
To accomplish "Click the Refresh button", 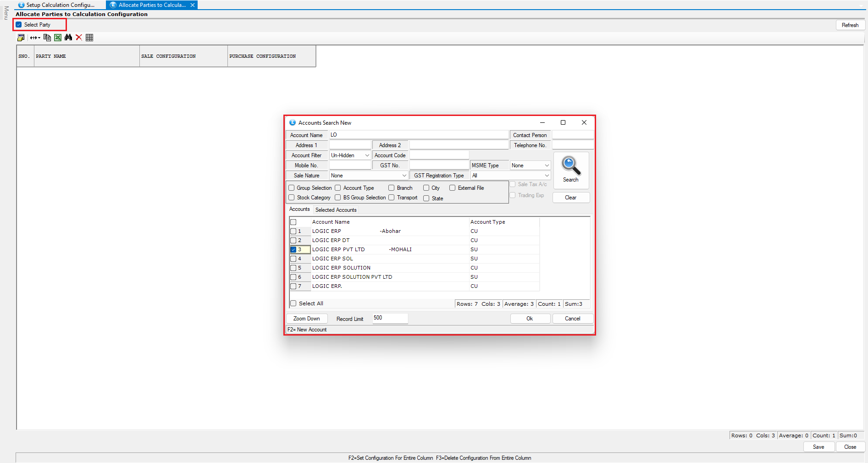I will pyautogui.click(x=850, y=25).
